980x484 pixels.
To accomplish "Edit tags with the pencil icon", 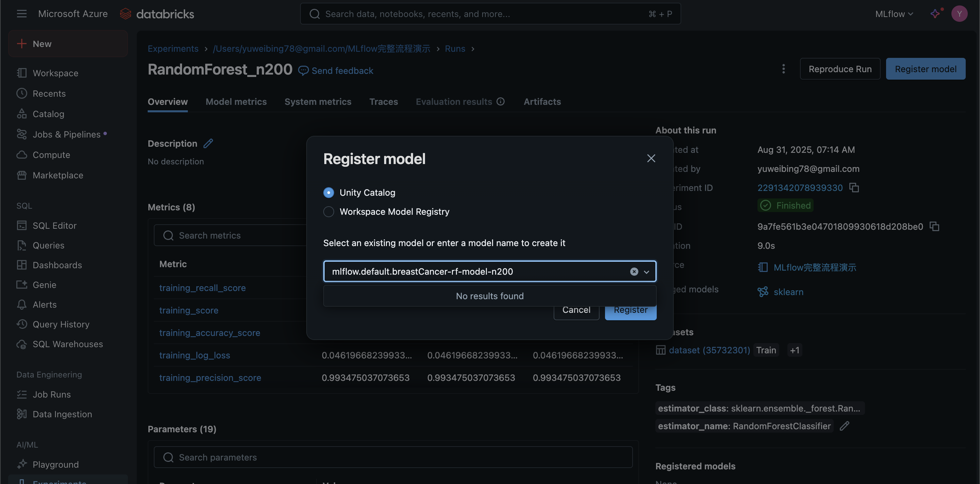I will coord(844,426).
